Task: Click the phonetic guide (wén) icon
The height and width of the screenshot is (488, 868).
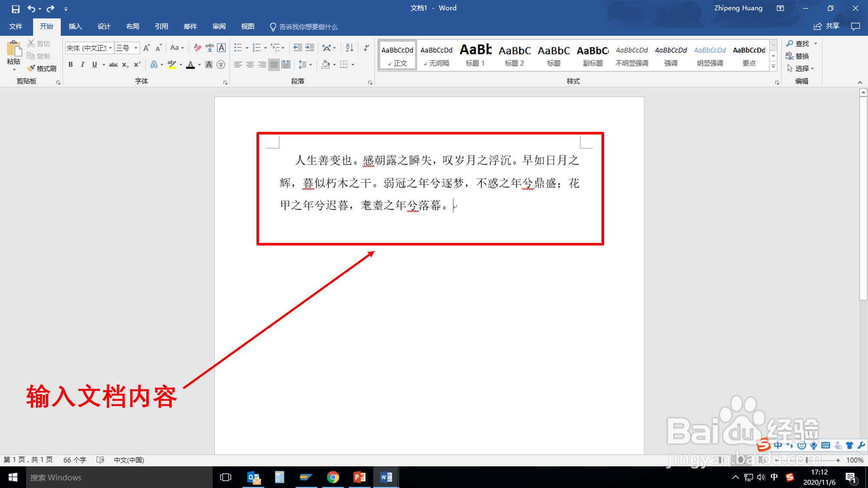Action: [x=210, y=48]
